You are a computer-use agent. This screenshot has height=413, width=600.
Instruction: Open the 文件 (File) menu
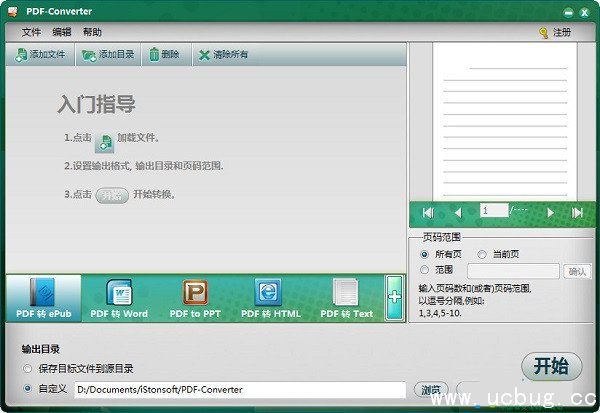coord(31,32)
